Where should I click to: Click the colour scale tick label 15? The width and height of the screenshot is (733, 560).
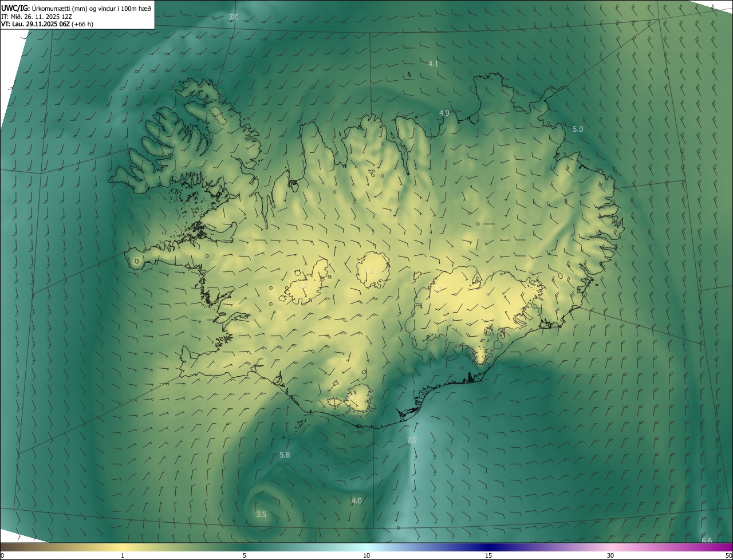point(488,556)
